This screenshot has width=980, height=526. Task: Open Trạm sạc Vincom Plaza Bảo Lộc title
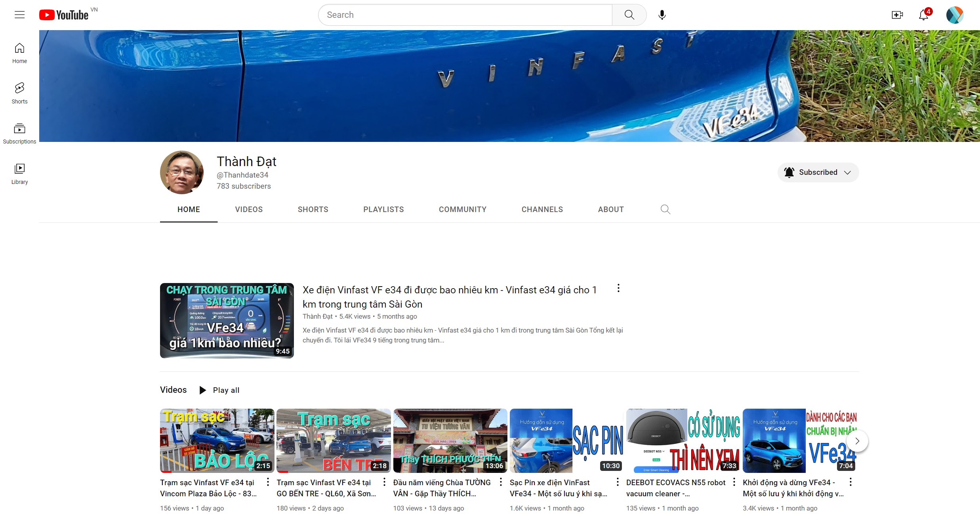pos(208,488)
